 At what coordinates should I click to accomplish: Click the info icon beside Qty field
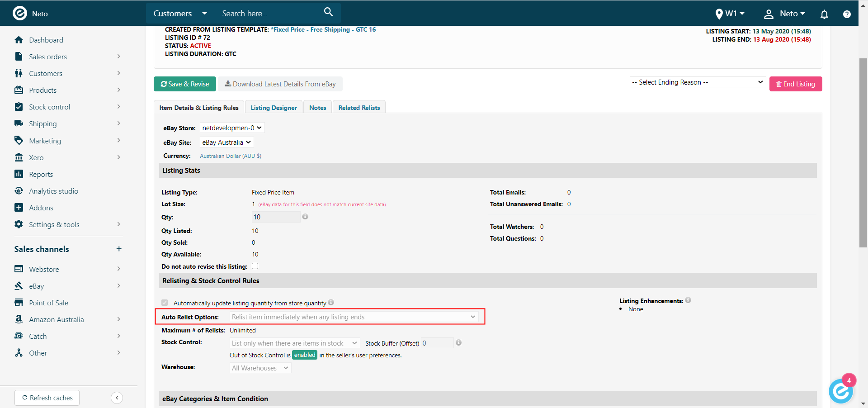(305, 217)
